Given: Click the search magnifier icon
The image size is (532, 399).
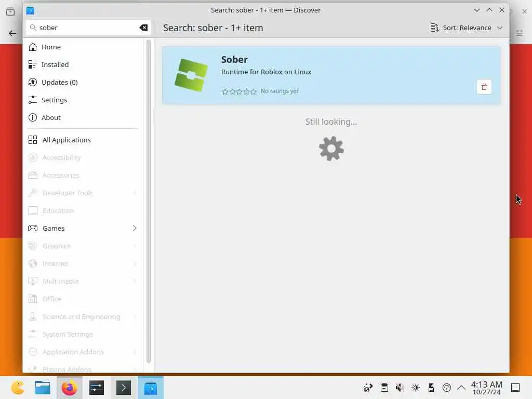Looking at the screenshot, I should [33, 28].
